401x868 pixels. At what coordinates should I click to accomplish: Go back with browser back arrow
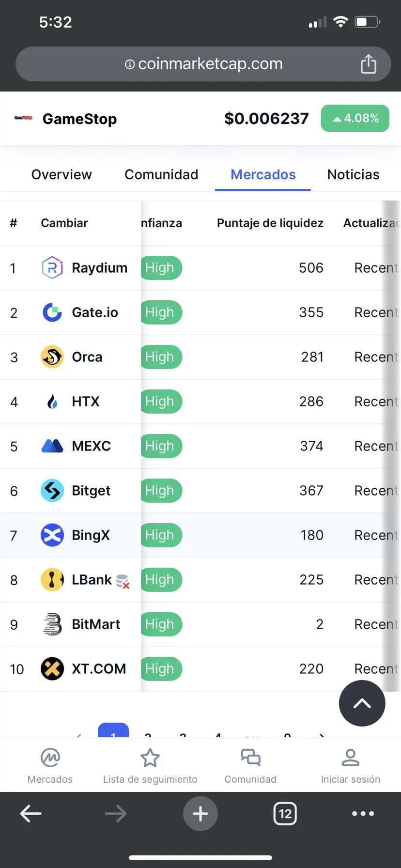point(31,814)
